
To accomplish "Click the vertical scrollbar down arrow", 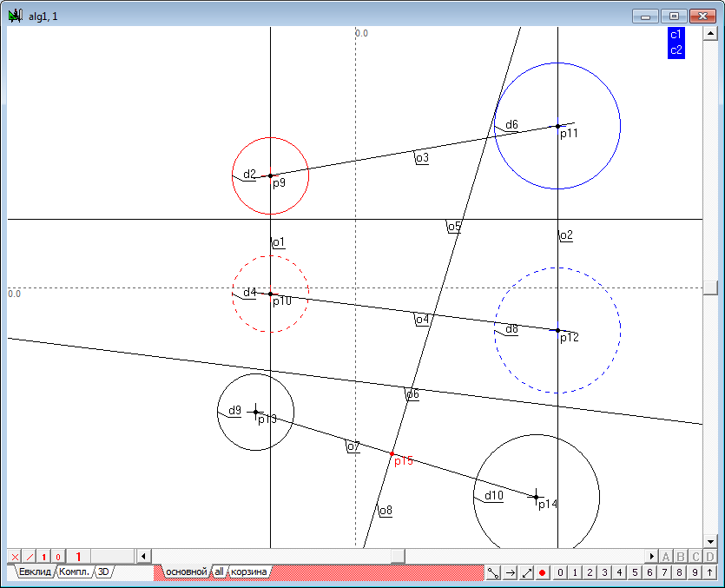I will point(710,541).
